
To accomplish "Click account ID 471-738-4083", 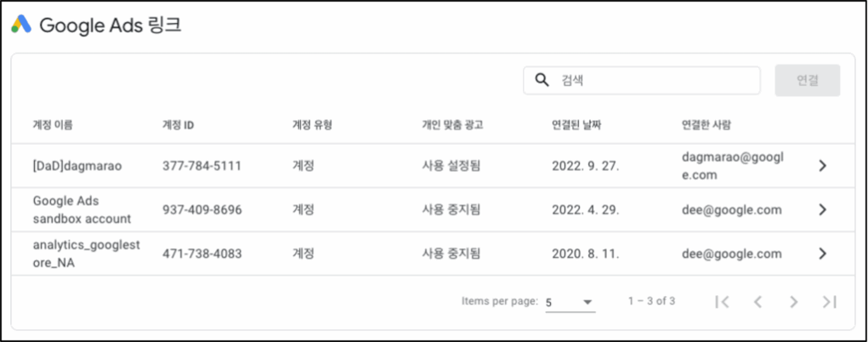I will 202,254.
